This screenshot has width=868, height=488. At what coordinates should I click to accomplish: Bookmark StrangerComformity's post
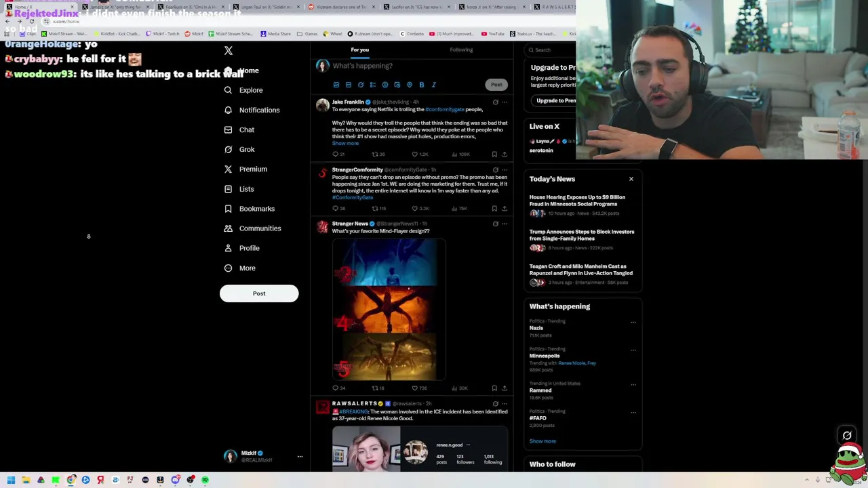[494, 209]
